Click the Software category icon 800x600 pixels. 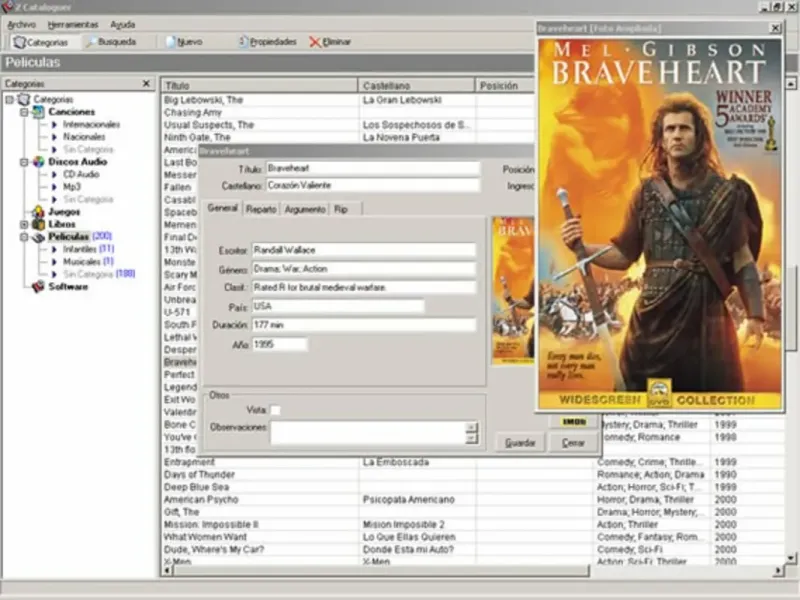tap(38, 287)
